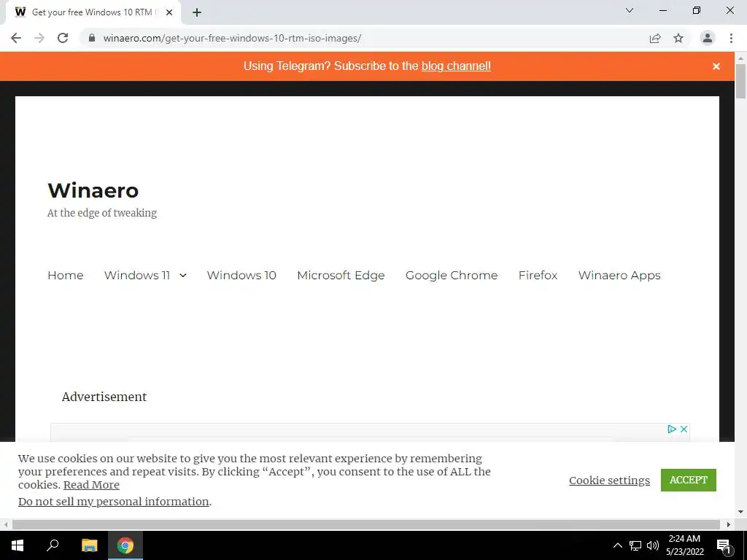This screenshot has height=560, width=747.
Task: Open the Microsoft Edge menu item
Action: tap(341, 276)
